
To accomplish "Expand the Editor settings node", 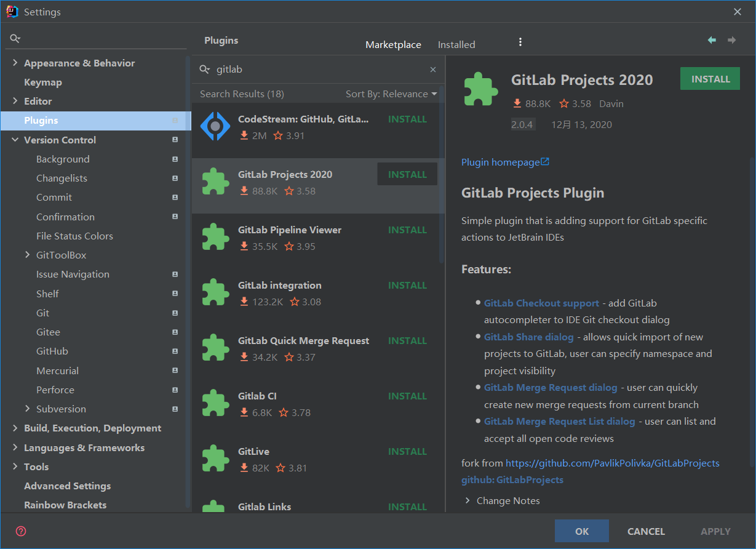I will (15, 101).
